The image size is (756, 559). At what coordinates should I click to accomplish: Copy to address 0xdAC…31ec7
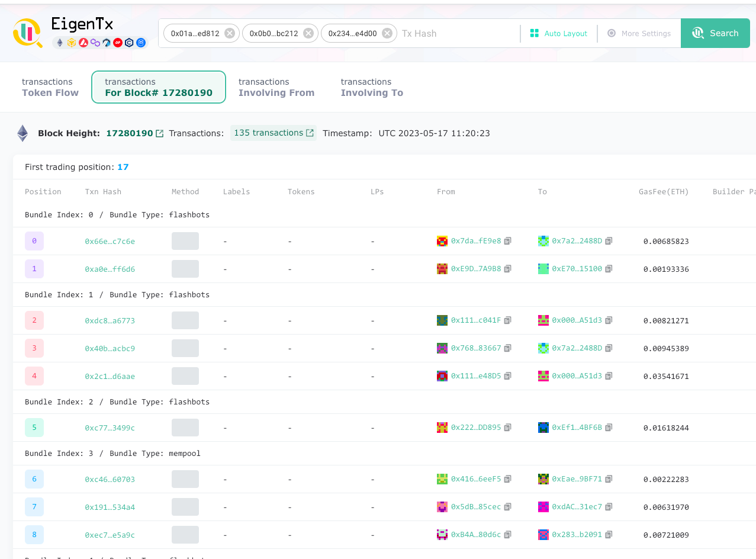pyautogui.click(x=609, y=507)
